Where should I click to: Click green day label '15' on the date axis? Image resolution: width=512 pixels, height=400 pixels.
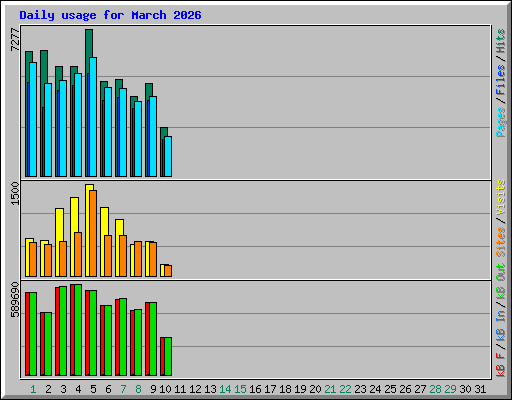click(240, 389)
